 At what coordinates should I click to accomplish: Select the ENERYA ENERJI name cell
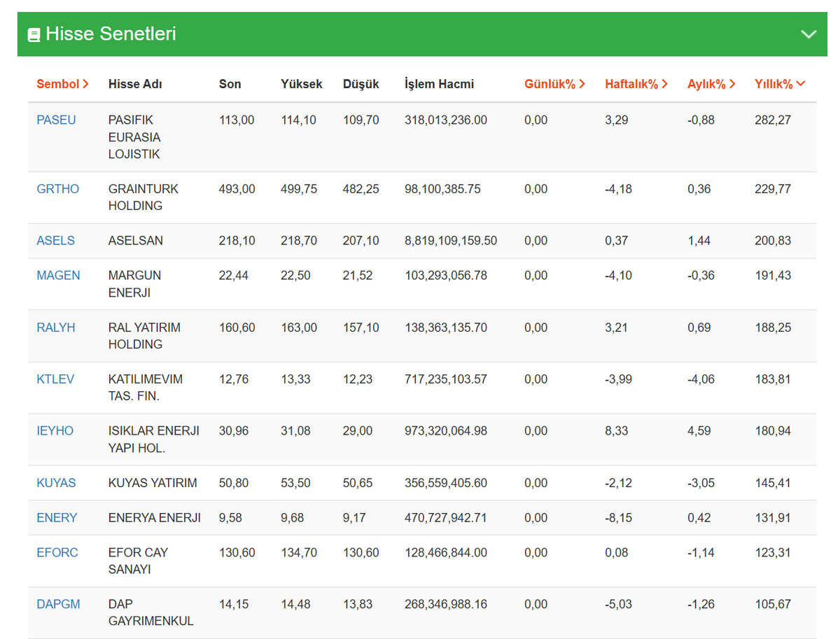155,518
